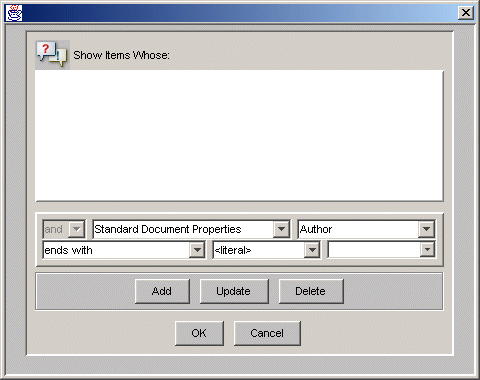Expand the <literal> value type dropdown
The width and height of the screenshot is (480, 380).
click(x=312, y=250)
